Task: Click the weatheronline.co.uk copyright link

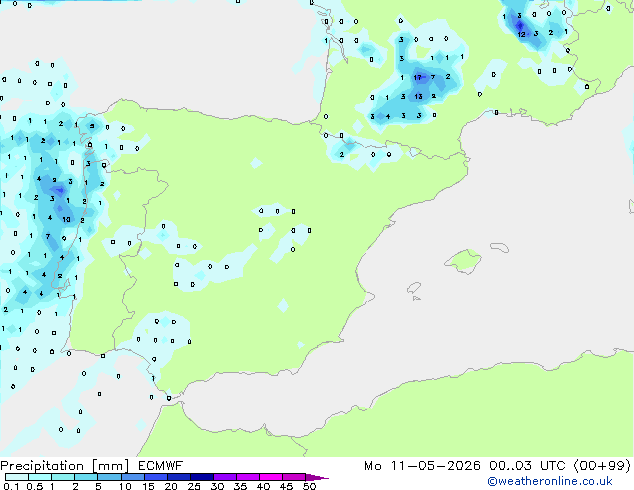Action: click(550, 481)
